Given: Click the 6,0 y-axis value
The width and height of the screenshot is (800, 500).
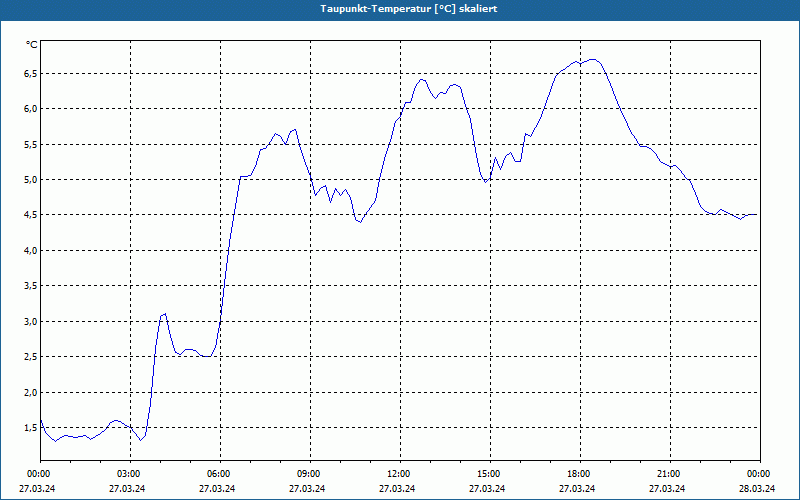Looking at the screenshot, I should (x=31, y=109).
